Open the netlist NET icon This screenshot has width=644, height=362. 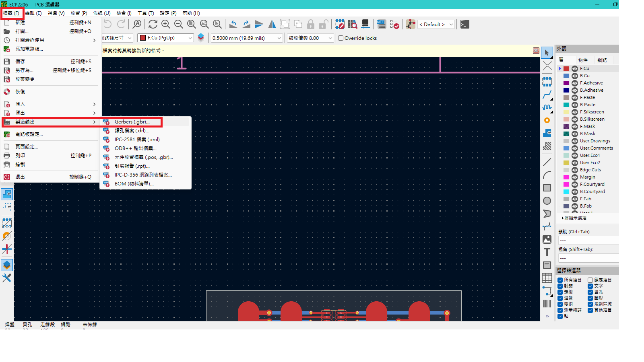click(x=381, y=24)
